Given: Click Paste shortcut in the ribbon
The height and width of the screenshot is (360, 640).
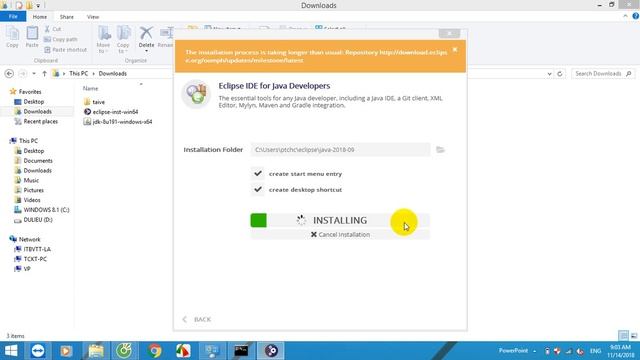Looking at the screenshot, I should click(x=65, y=50).
